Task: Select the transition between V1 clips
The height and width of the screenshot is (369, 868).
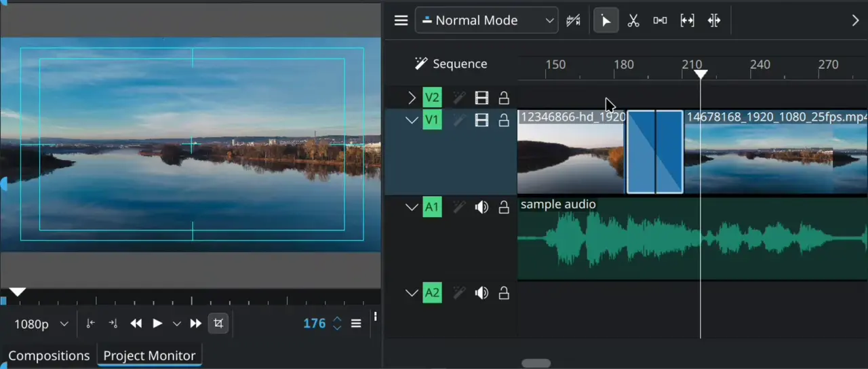Action: [654, 152]
